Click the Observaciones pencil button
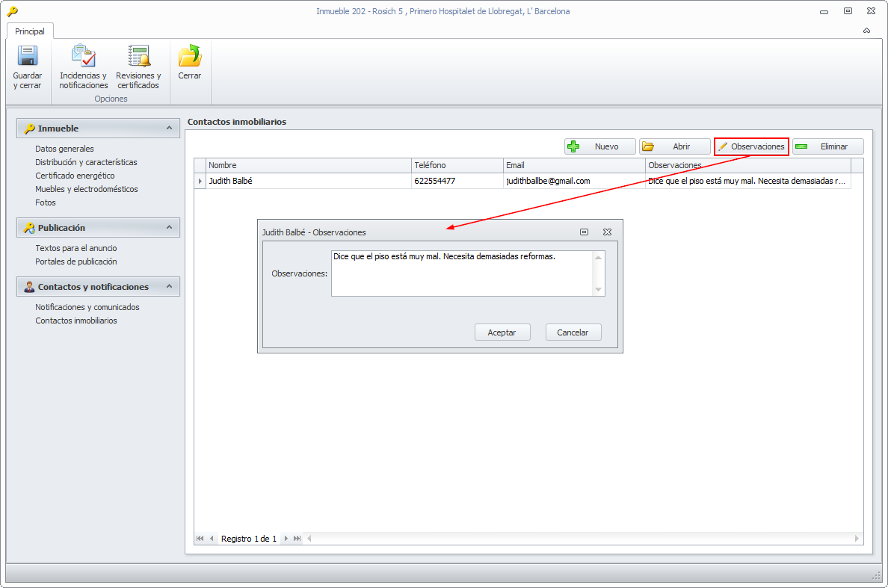Image resolution: width=888 pixels, height=588 pixels. (x=751, y=146)
